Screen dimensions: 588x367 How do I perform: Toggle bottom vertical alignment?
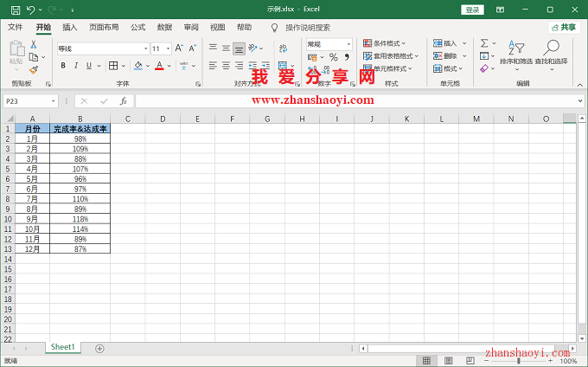239,48
